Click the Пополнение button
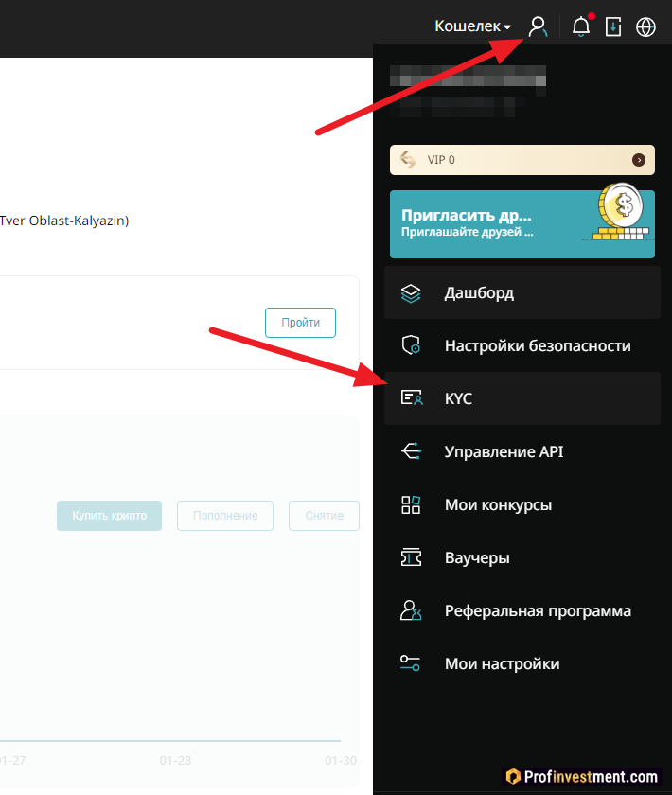This screenshot has width=672, height=795. click(x=225, y=516)
